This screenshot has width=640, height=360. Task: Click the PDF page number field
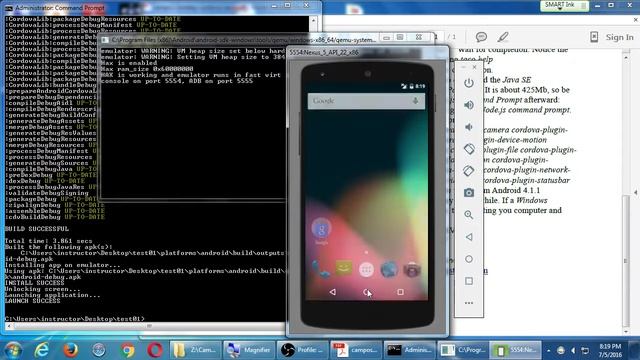coord(436,37)
